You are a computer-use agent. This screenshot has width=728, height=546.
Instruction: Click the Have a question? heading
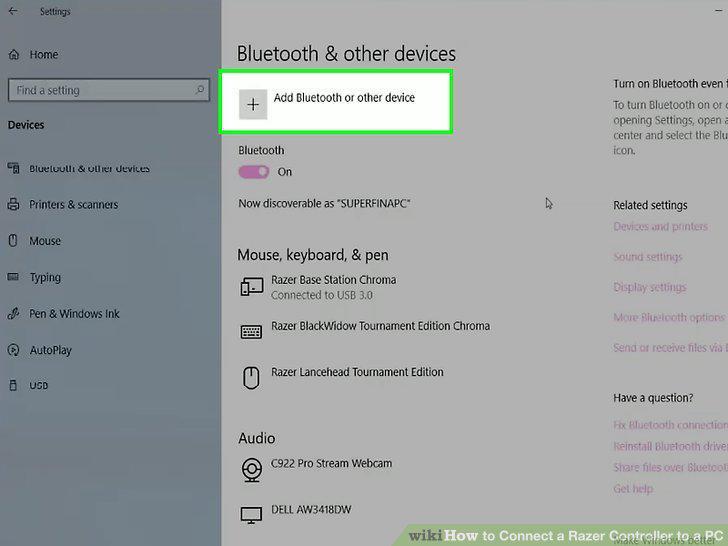click(x=653, y=398)
